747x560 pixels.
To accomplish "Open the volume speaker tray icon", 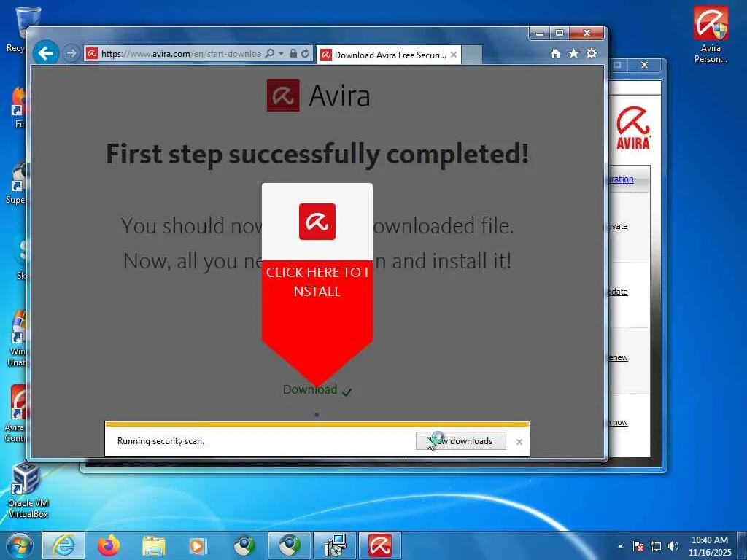I will click(673, 546).
